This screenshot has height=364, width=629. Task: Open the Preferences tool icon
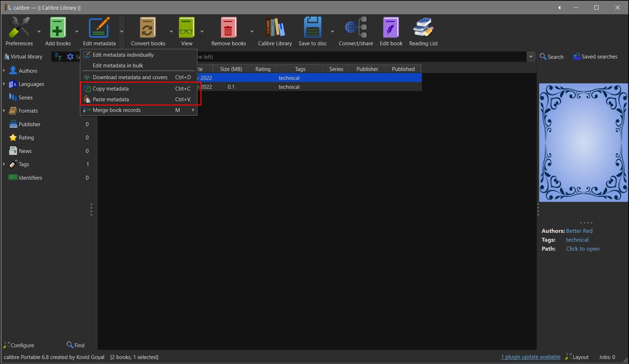[19, 27]
